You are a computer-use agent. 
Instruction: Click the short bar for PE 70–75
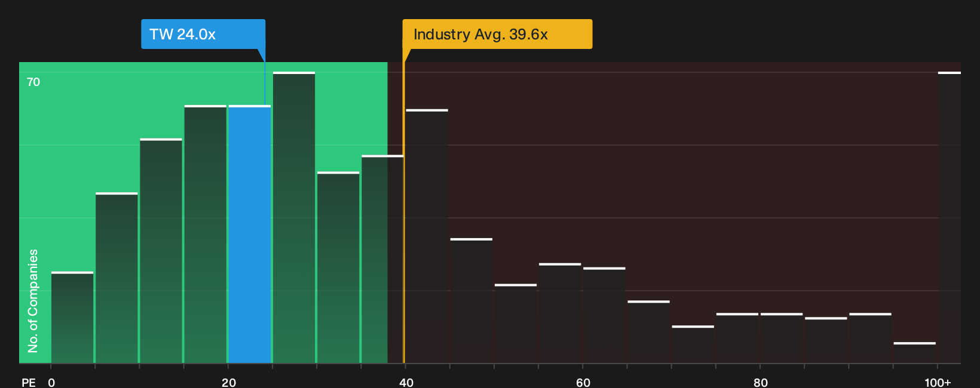click(x=693, y=344)
